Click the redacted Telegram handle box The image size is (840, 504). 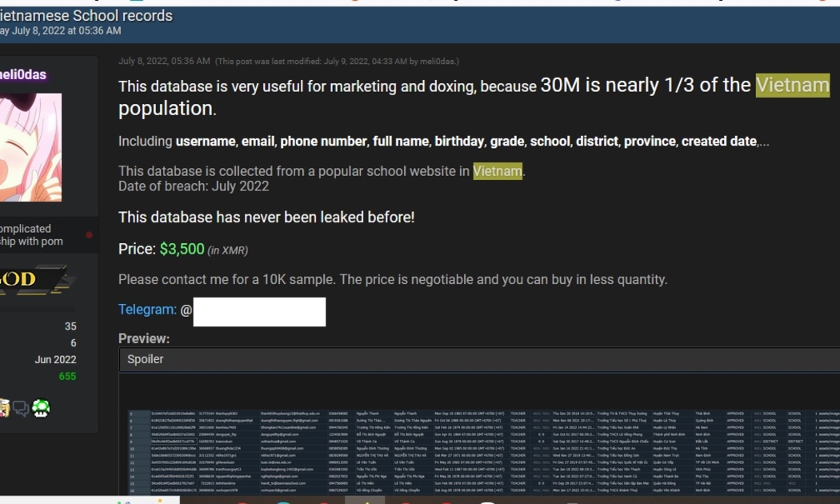259,312
